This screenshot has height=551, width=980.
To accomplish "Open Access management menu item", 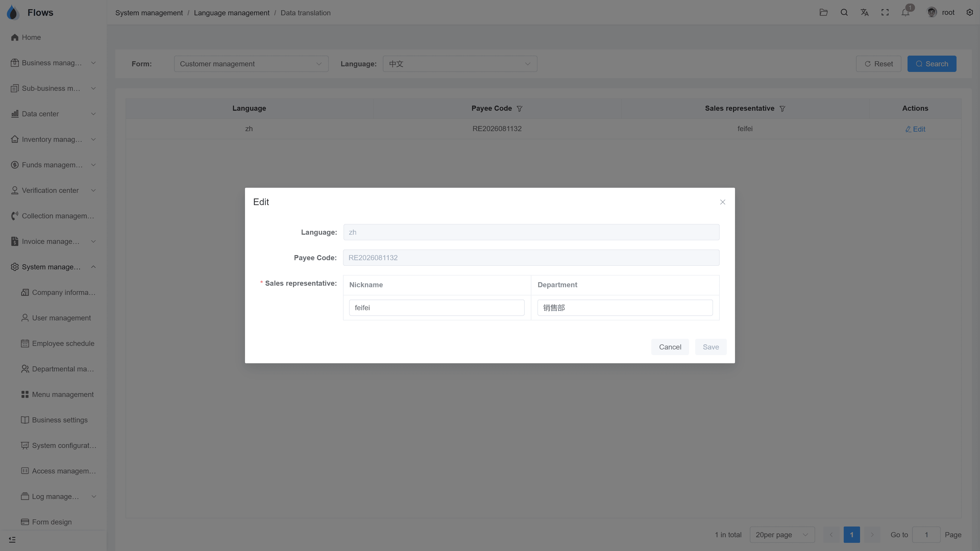I will [53, 471].
